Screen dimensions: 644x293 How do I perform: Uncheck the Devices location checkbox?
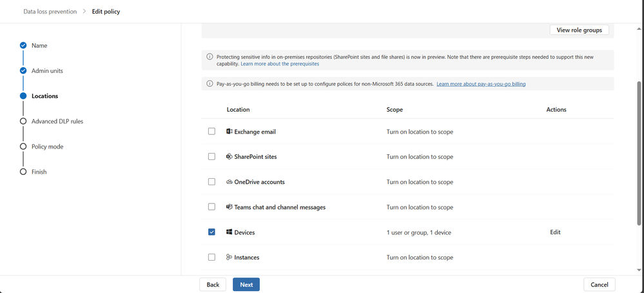211,232
